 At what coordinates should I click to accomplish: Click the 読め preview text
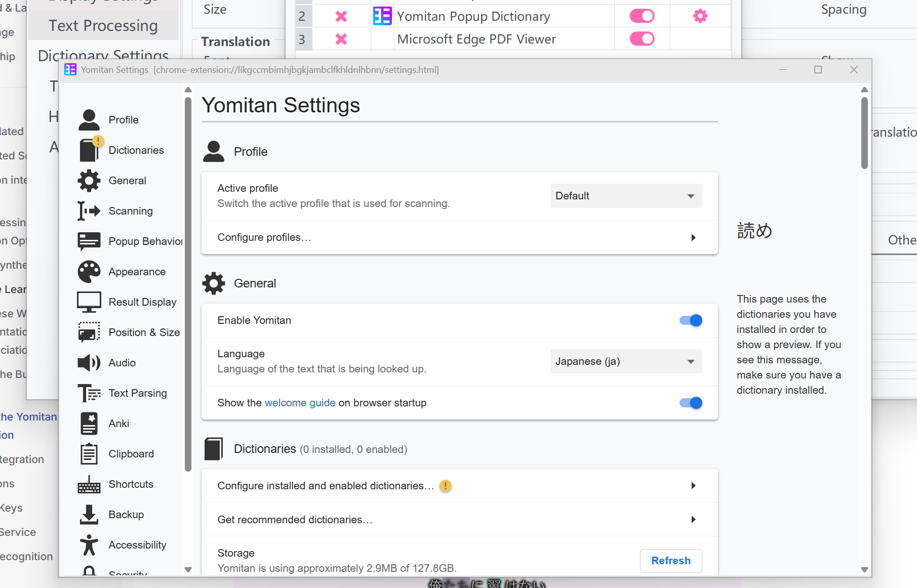[x=754, y=231]
